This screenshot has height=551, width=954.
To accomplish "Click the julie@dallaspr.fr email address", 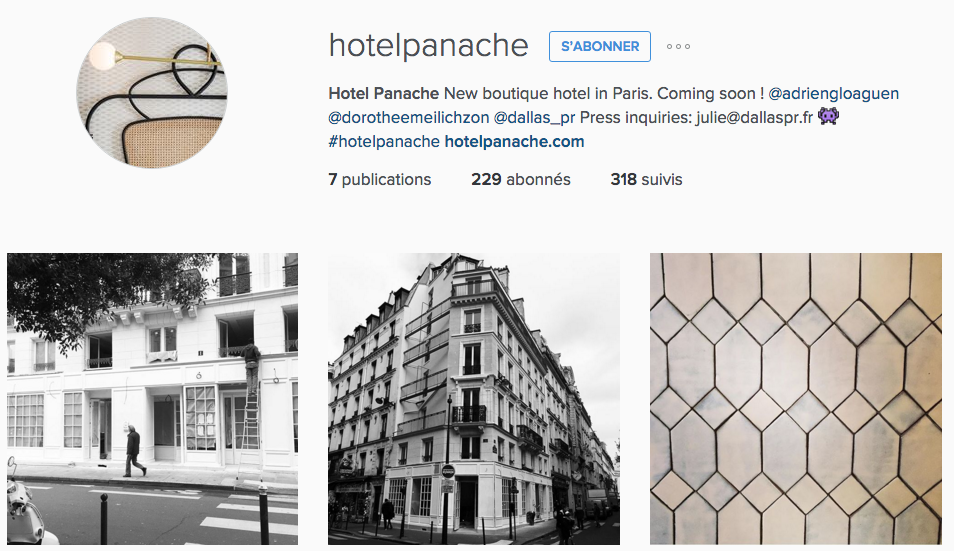I will tap(754, 117).
